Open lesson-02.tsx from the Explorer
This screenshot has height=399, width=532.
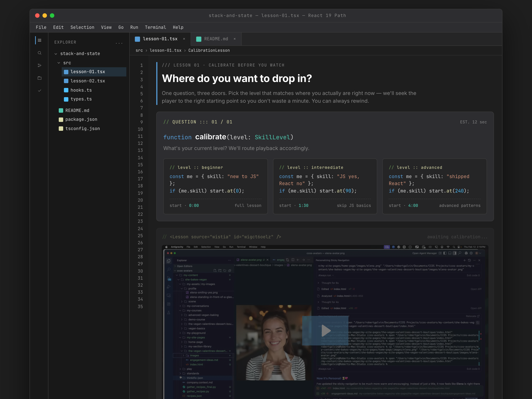pos(94,81)
